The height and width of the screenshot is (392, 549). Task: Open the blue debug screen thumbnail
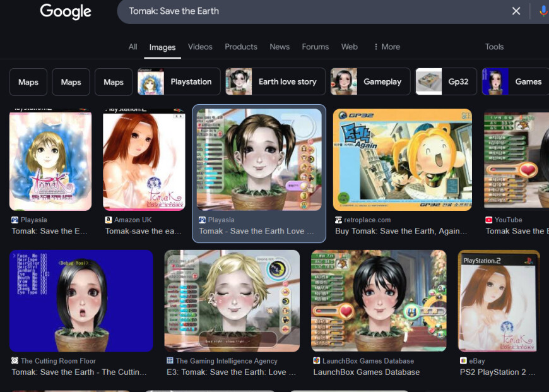click(x=81, y=301)
